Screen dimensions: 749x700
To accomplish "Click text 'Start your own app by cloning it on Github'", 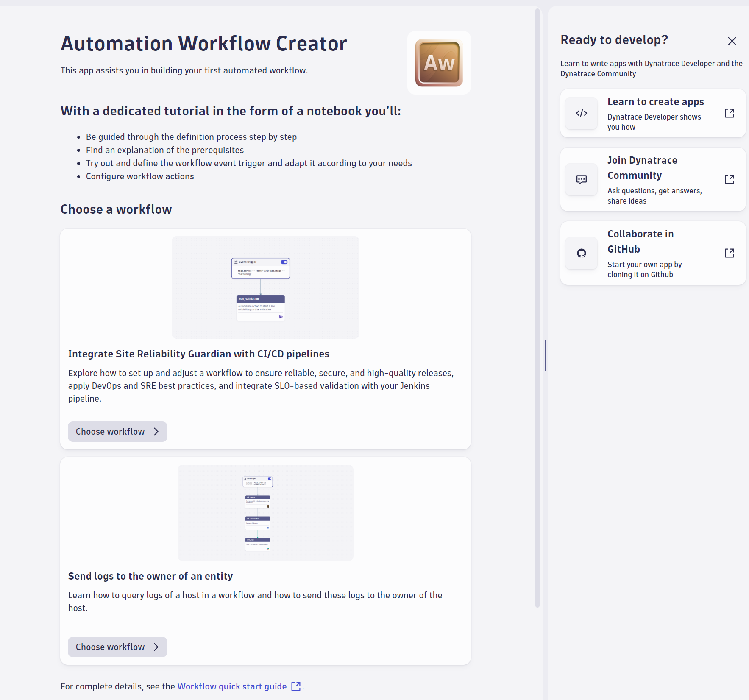I will pos(644,270).
